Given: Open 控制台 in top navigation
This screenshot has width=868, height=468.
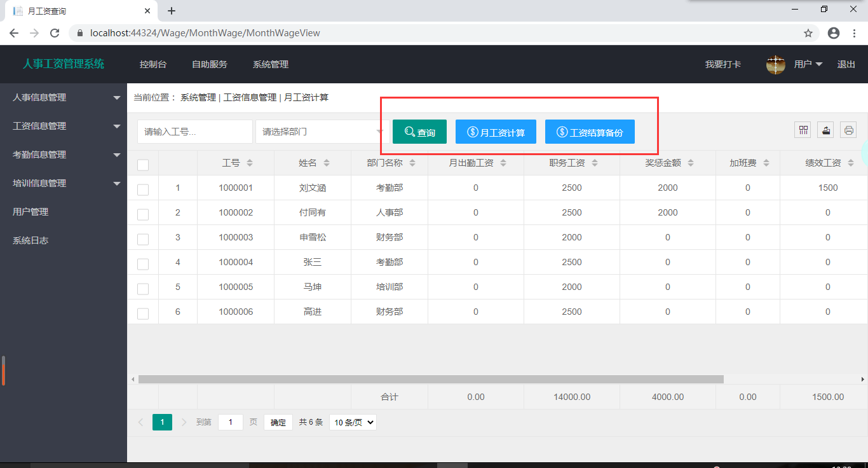Looking at the screenshot, I should pos(153,64).
